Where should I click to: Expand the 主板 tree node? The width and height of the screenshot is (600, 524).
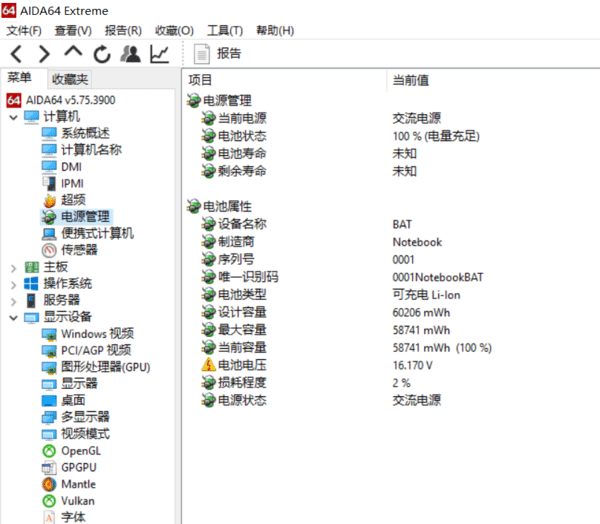(13, 268)
